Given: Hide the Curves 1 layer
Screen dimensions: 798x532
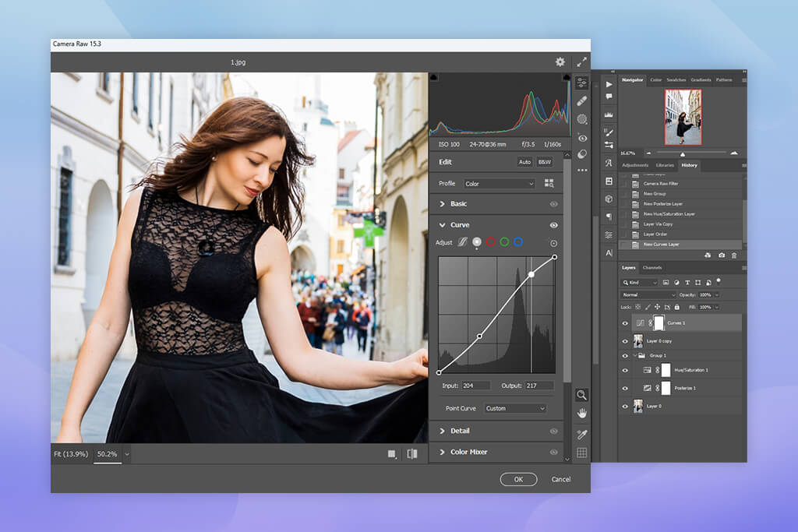Looking at the screenshot, I should coord(625,323).
